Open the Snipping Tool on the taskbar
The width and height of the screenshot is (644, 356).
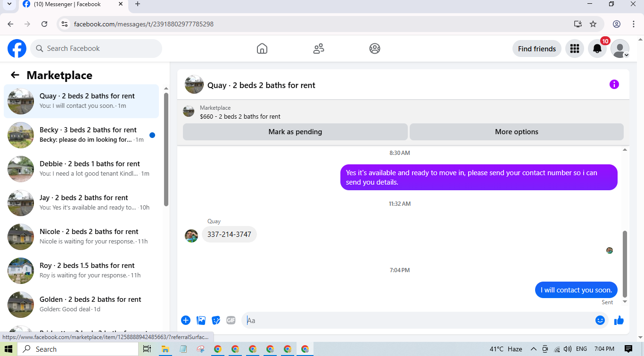click(200, 349)
